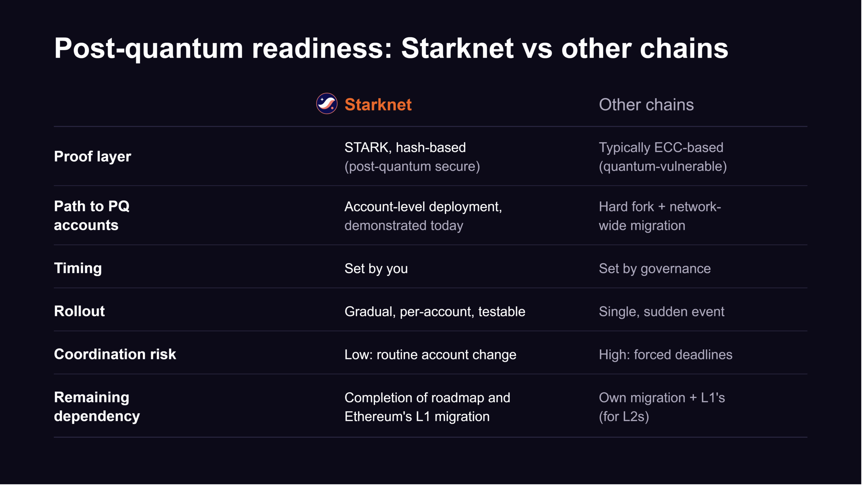868x491 pixels.
Task: Click the Account-level deployment cell
Action: [423, 216]
